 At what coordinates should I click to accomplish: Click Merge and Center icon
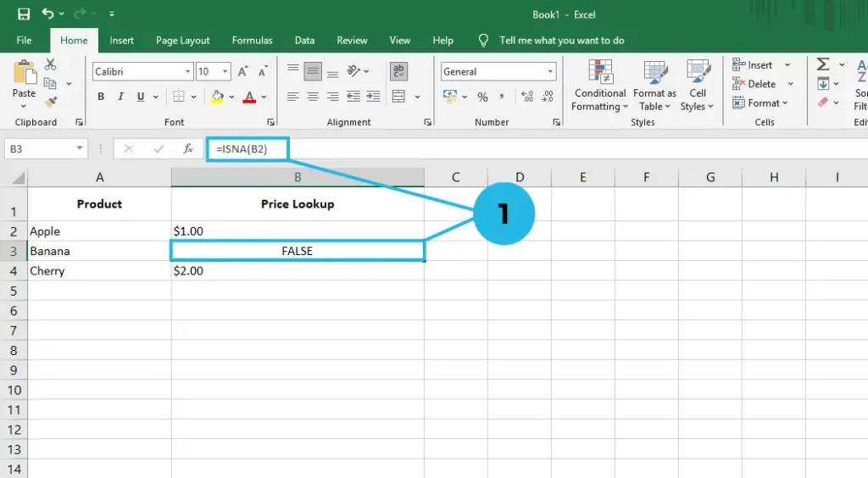pos(398,97)
